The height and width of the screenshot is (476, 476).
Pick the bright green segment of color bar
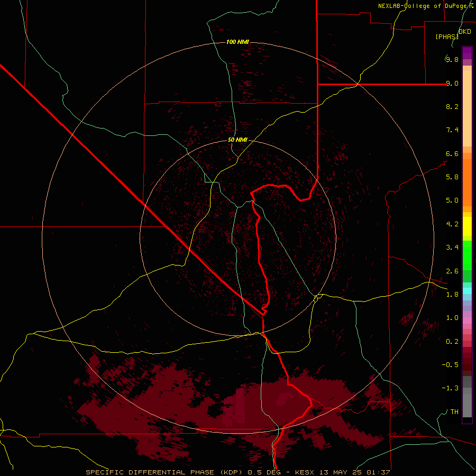pos(467,255)
